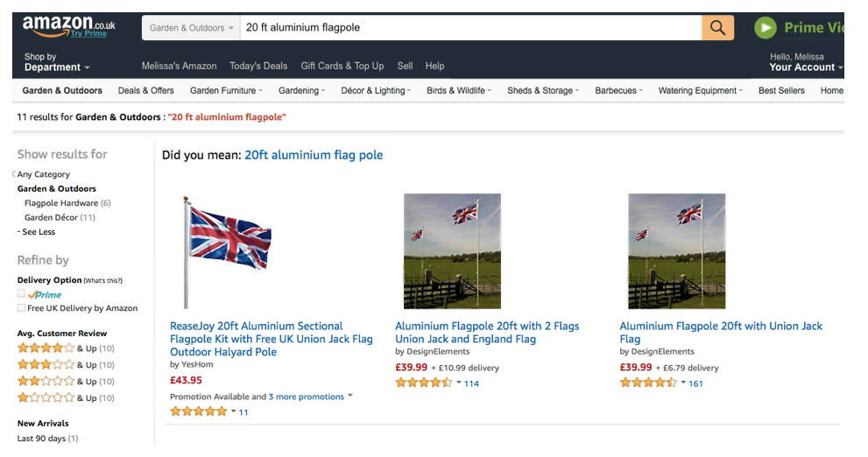Enable the Prime delivery checkbox
The height and width of the screenshot is (457, 868).
pos(21,294)
